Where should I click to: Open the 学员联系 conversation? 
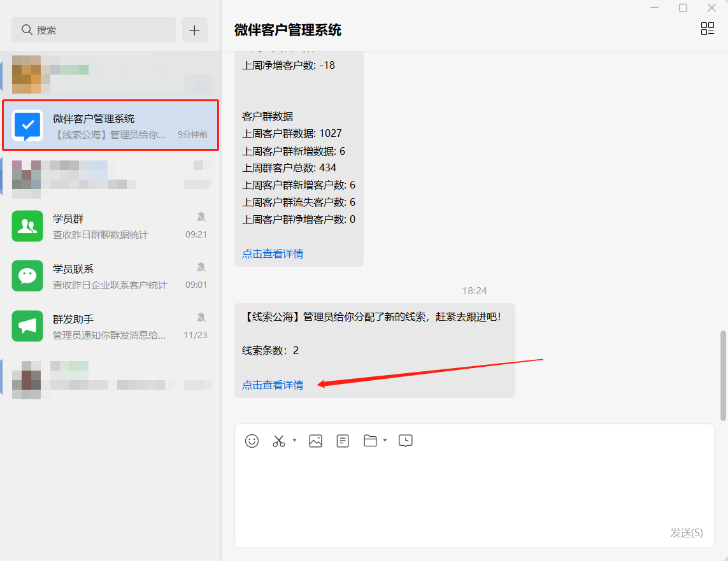click(110, 276)
